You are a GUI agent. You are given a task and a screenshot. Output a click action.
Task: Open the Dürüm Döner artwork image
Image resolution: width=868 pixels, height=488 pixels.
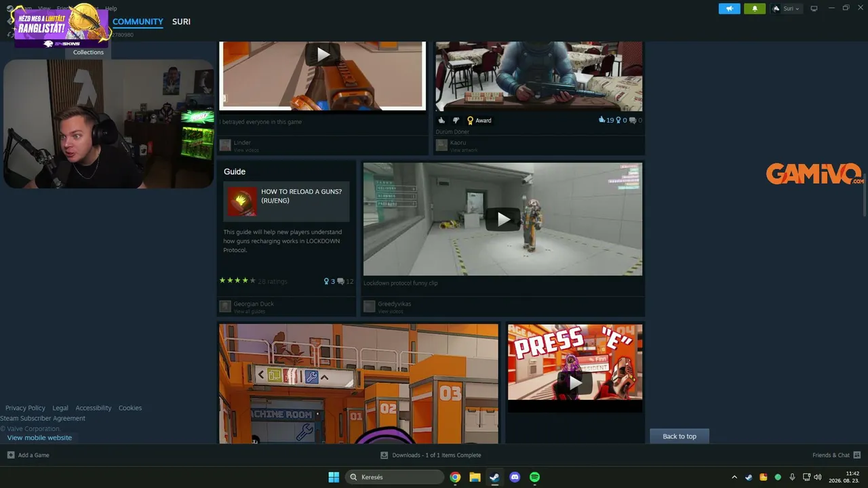539,75
